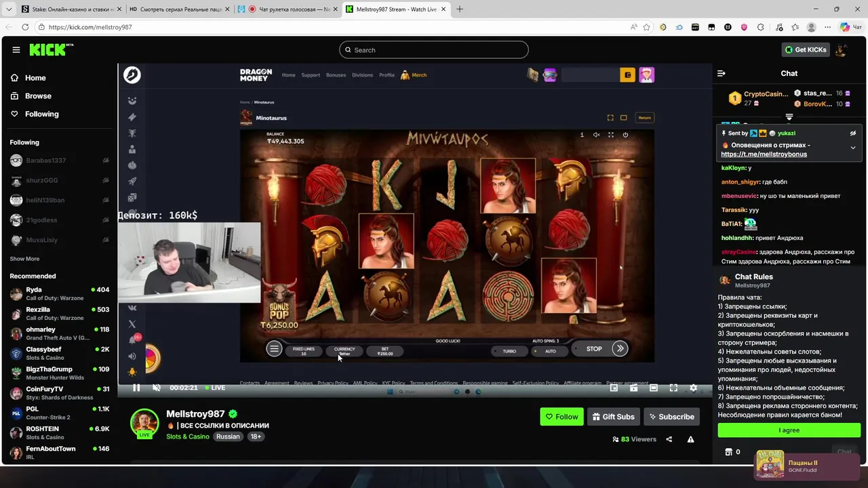
Task: Open ROSHTEIN recommended channel
Action: coord(59,432)
